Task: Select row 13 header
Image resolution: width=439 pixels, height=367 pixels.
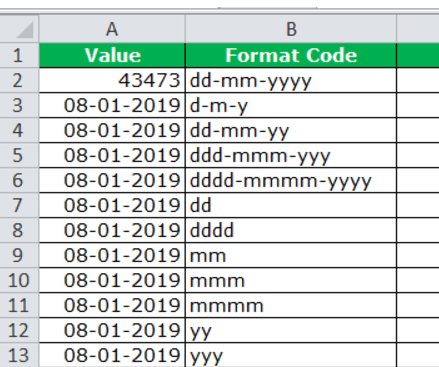Action: 19,355
